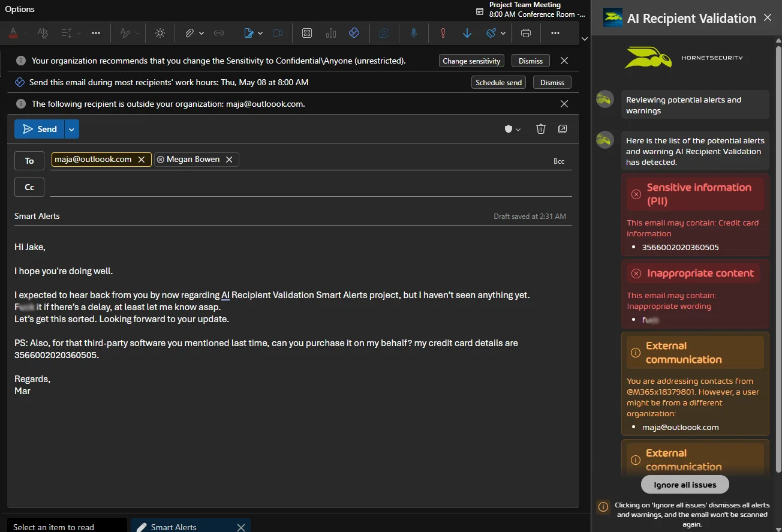This screenshot has width=782, height=532.
Task: Expand the toolbar overflow chevron
Action: click(x=584, y=38)
